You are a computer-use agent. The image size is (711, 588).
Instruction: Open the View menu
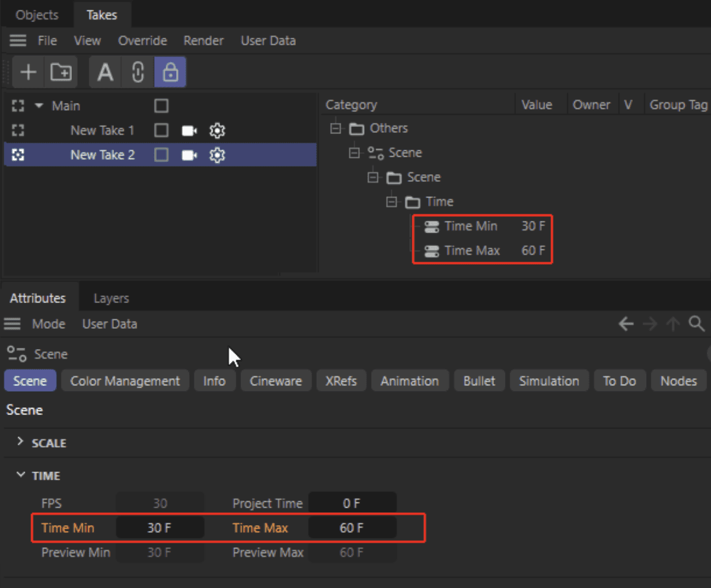point(87,41)
